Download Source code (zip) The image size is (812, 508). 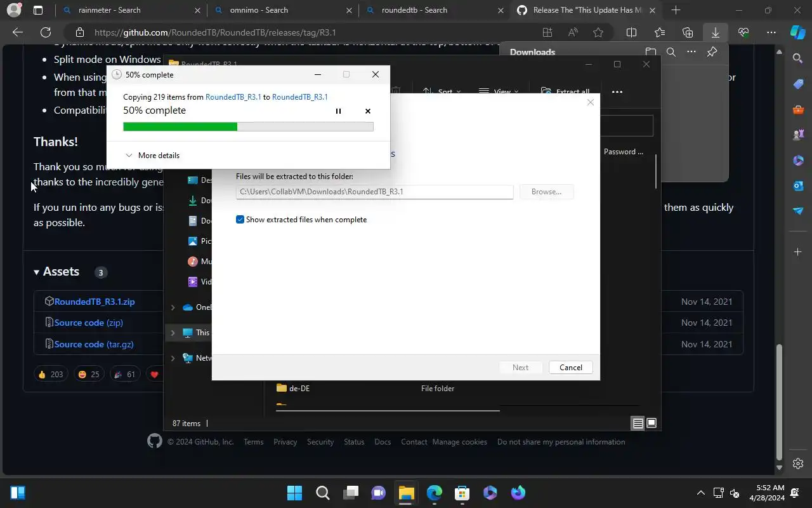pos(89,323)
